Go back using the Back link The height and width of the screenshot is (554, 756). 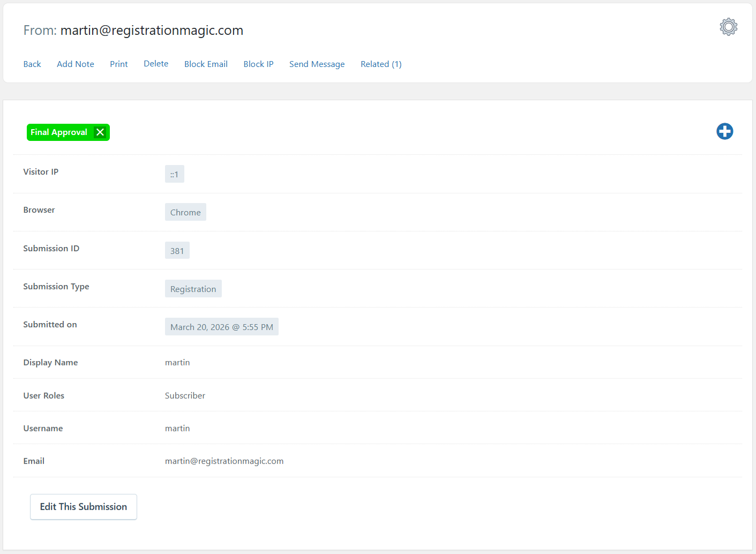click(x=32, y=64)
